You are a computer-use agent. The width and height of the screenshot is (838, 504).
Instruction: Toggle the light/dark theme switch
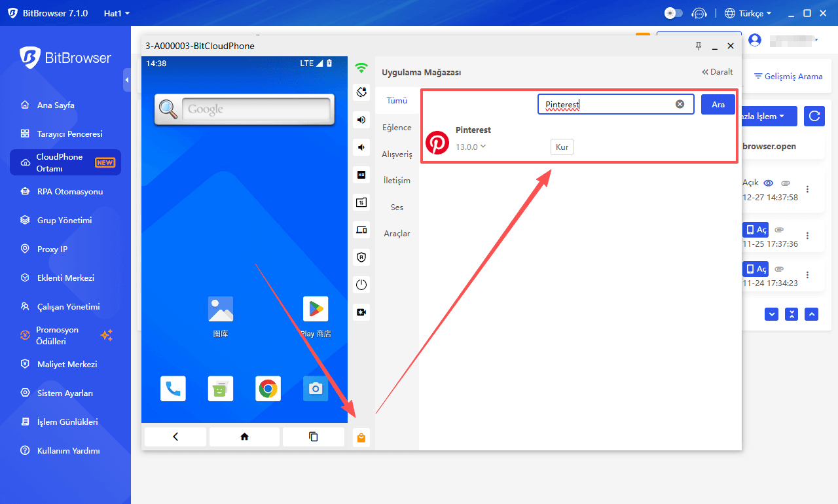pyautogui.click(x=673, y=13)
